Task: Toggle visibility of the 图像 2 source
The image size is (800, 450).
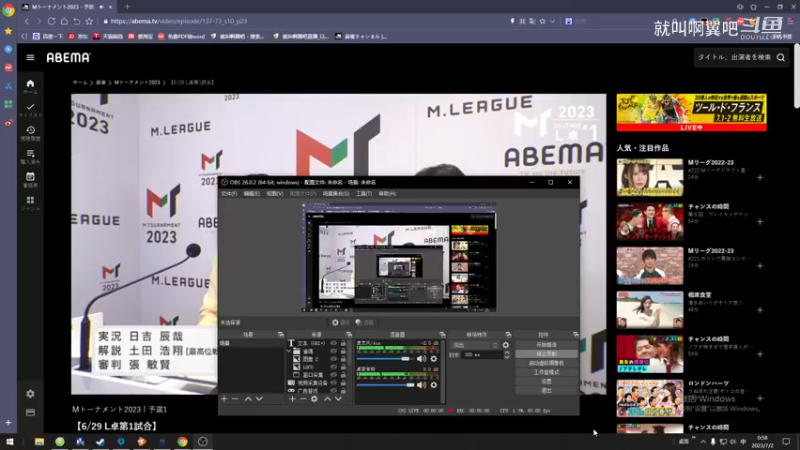Action: 334,359
